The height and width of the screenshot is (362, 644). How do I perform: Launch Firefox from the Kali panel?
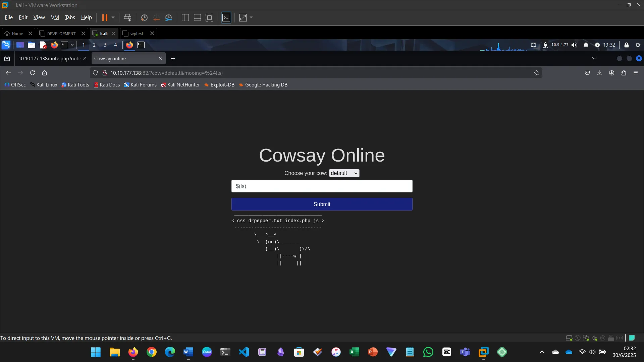(54, 45)
